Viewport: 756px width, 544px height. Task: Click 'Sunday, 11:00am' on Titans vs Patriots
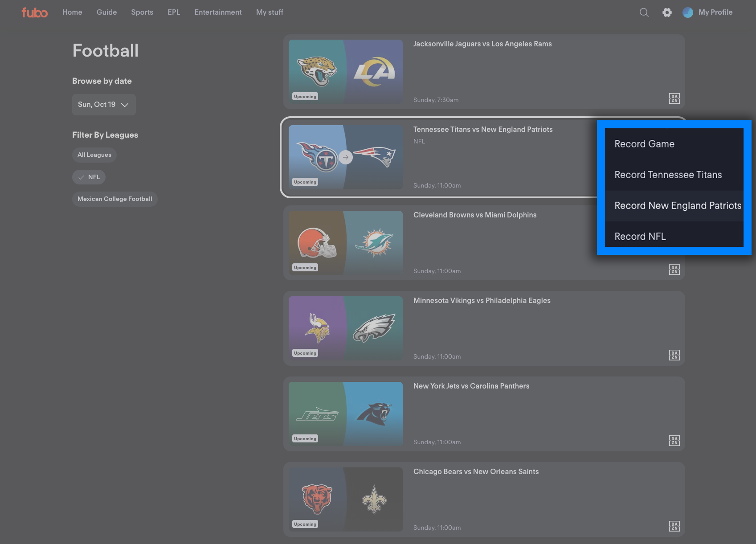click(x=437, y=185)
